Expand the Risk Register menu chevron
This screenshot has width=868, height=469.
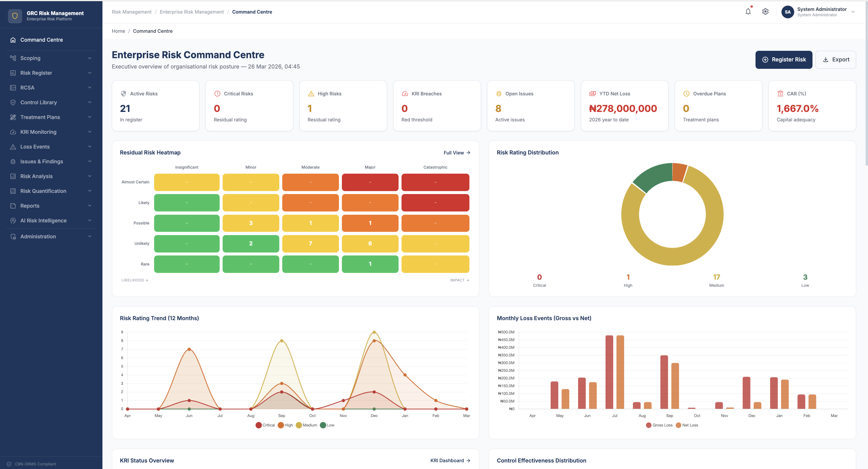coord(90,73)
